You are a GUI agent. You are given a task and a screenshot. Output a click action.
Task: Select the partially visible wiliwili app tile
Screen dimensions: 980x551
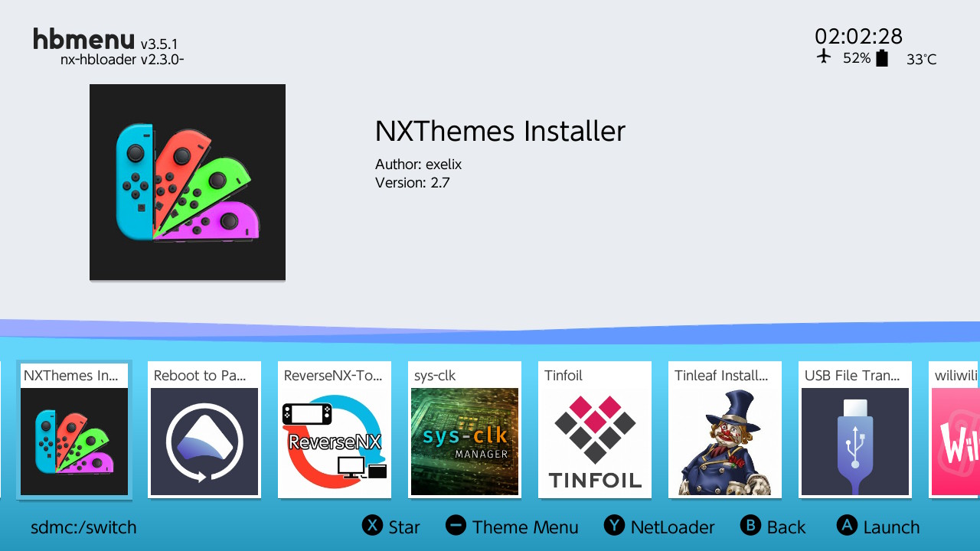tap(954, 430)
